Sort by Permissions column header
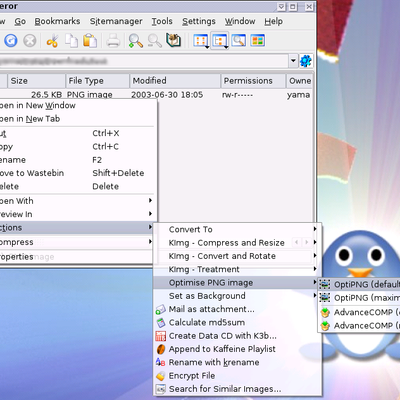This screenshot has width=400, height=400. [x=253, y=81]
